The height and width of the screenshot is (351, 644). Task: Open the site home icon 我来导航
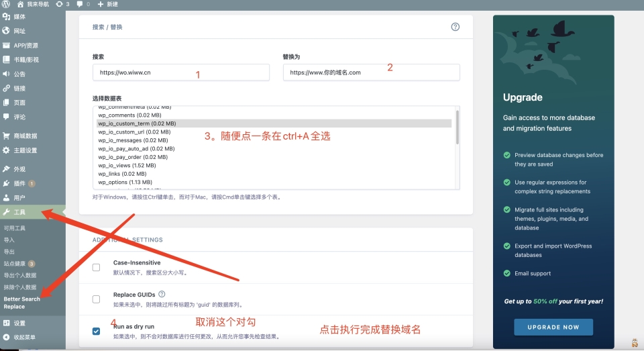click(20, 4)
